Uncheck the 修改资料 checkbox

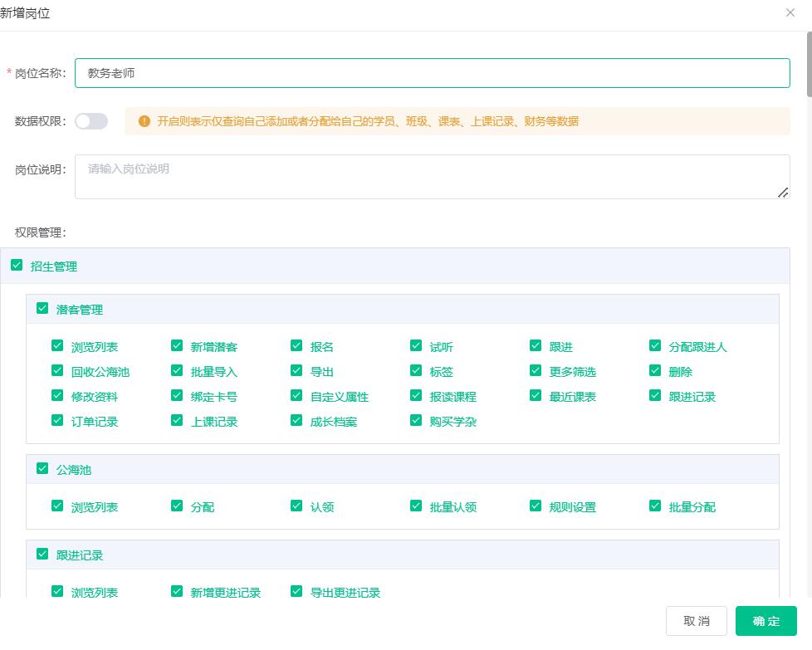[57, 396]
